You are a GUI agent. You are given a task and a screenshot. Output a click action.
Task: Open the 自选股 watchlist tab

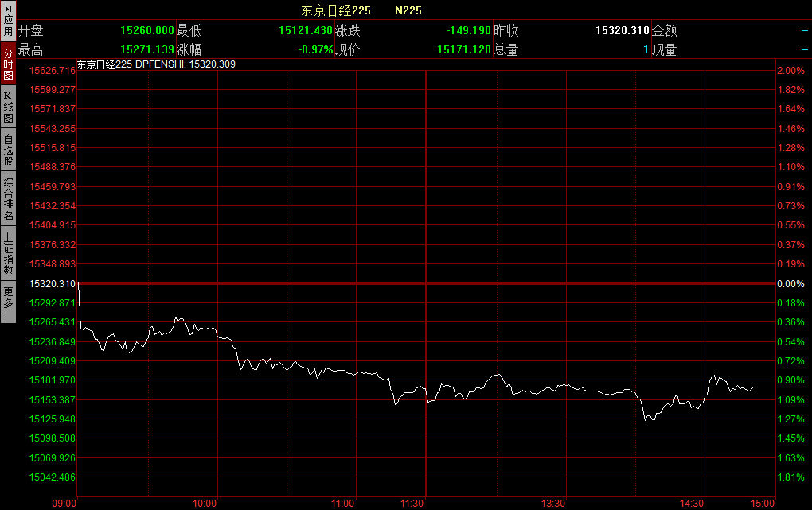(x=8, y=150)
